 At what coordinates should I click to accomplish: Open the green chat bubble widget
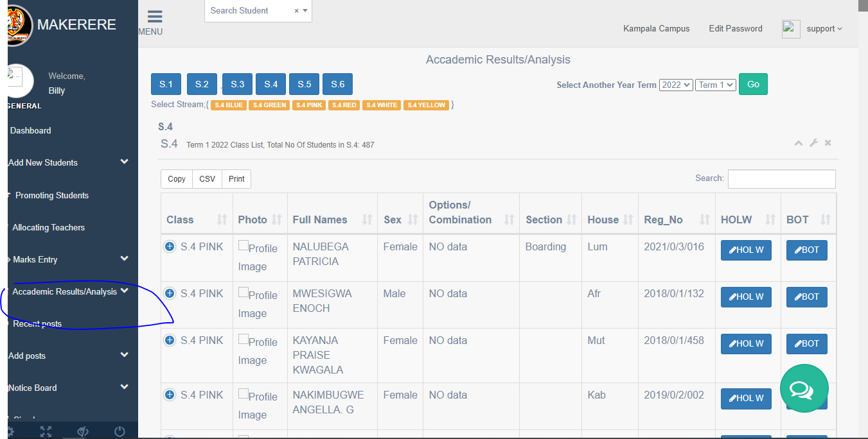[804, 388]
